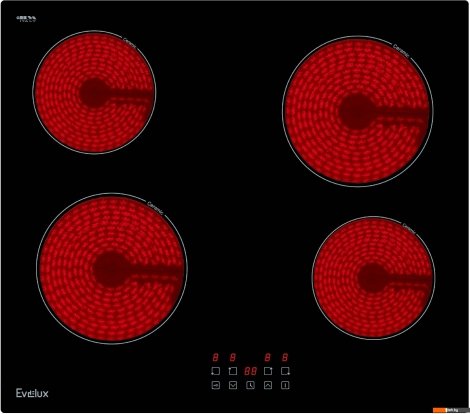Click the bottom-left large ceramic heating zone
470x414 pixels.
coord(112,269)
